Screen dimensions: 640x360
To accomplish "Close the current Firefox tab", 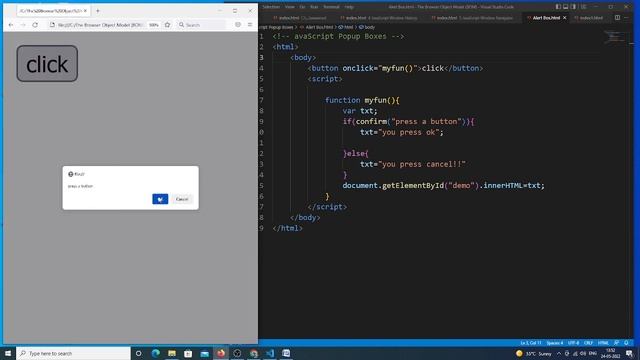I will [x=85, y=11].
